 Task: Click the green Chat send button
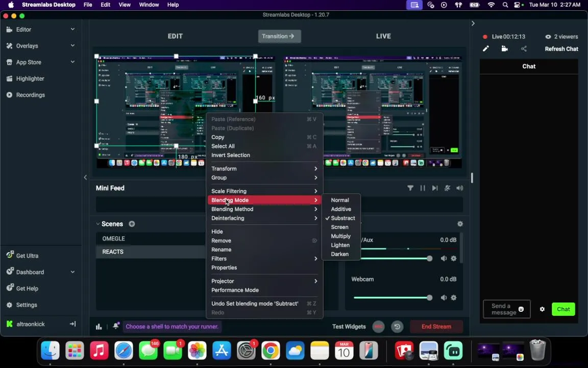coord(563,309)
